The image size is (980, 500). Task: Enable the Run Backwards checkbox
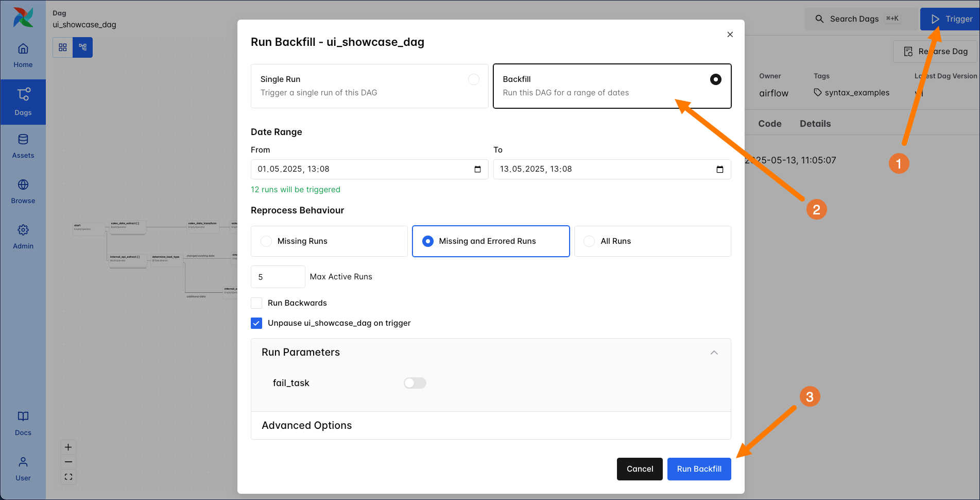coord(256,303)
